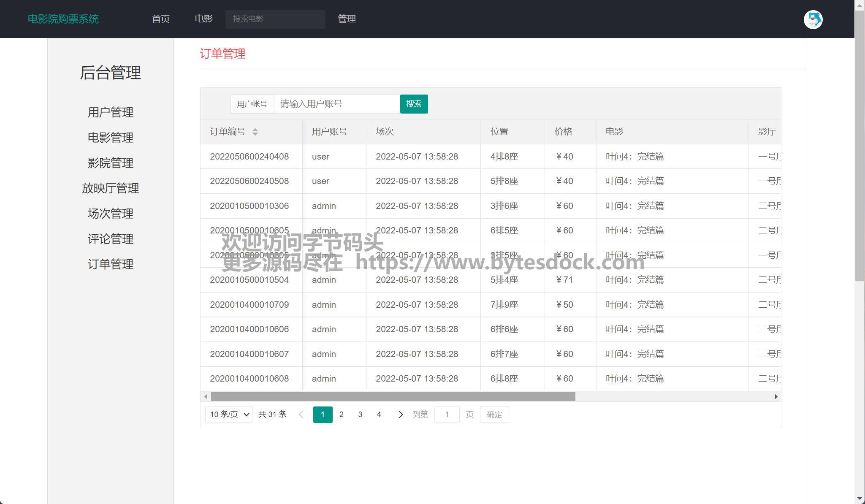Click the 请输入用户账号 input field
Image resolution: width=865 pixels, height=504 pixels.
[336, 104]
